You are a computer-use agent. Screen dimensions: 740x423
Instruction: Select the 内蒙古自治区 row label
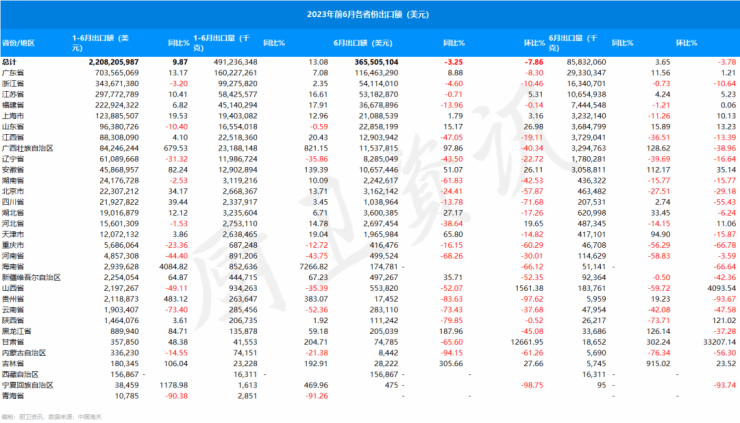(x=24, y=353)
